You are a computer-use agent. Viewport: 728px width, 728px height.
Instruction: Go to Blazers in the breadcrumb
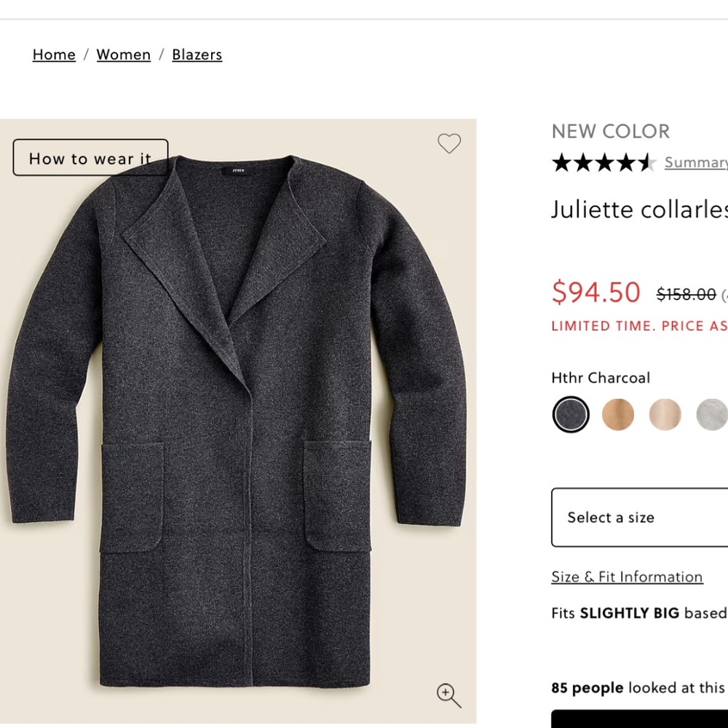pos(197,54)
